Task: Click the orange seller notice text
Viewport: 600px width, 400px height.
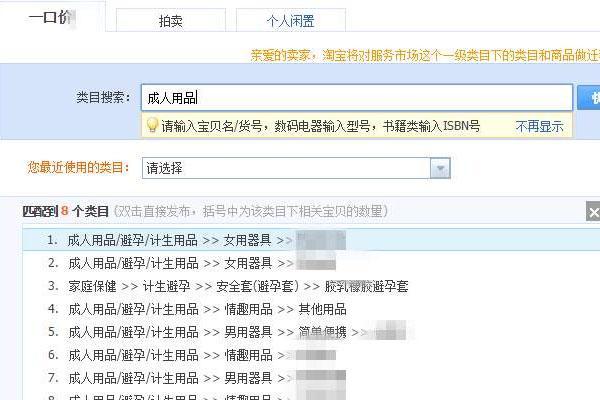Action: pos(425,56)
